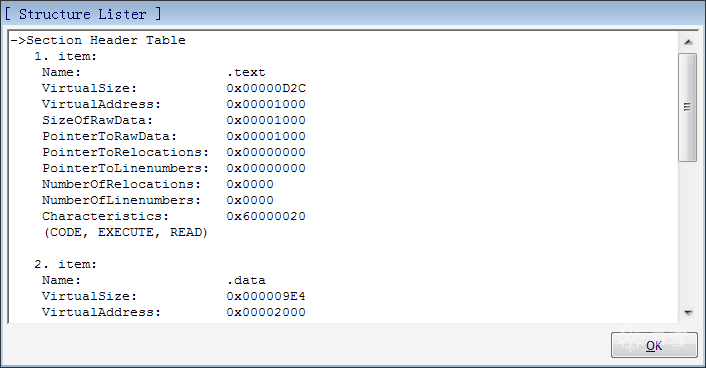
Task: Select the '2. item:' line
Action: pos(66,264)
